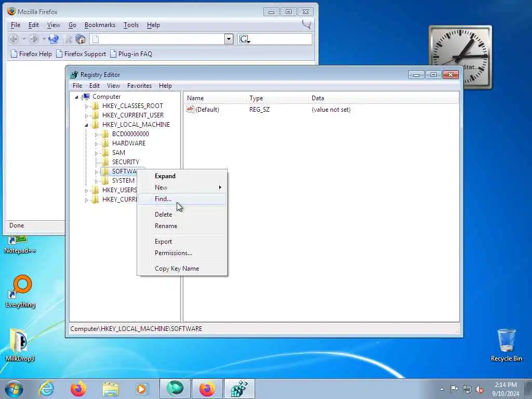Expand SOFTWARE key arrow
The image size is (532, 399).
(x=96, y=172)
